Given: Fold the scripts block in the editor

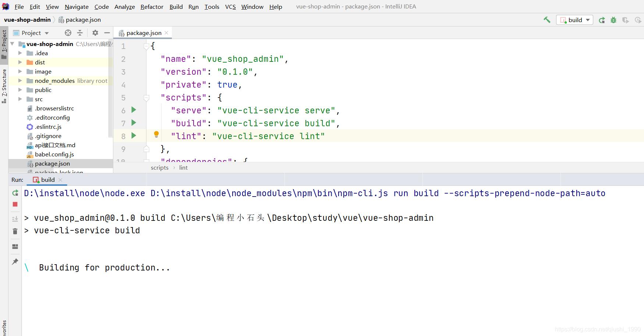Looking at the screenshot, I should click(x=146, y=98).
